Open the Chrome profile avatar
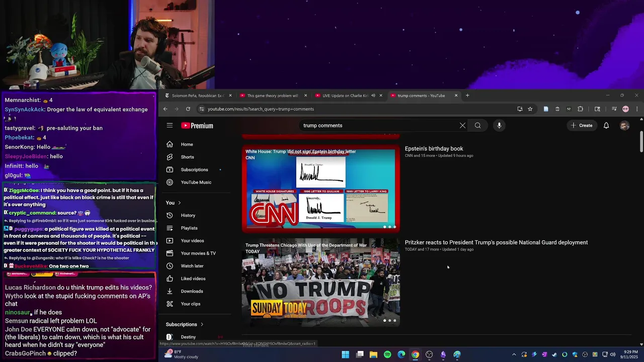 (x=625, y=109)
